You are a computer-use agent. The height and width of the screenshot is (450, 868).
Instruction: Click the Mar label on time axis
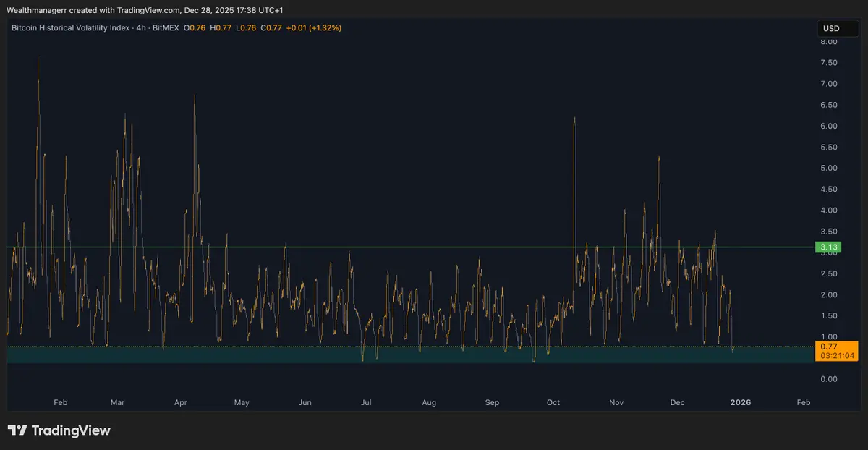pos(118,402)
